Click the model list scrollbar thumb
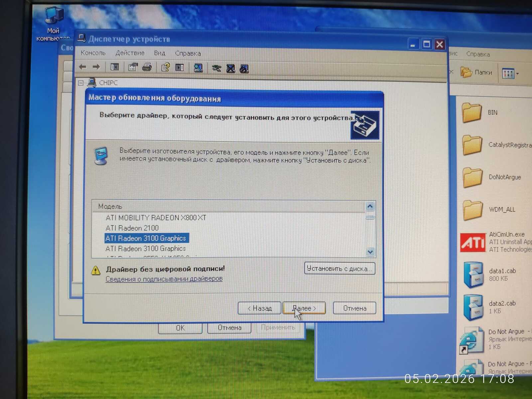 (370, 217)
